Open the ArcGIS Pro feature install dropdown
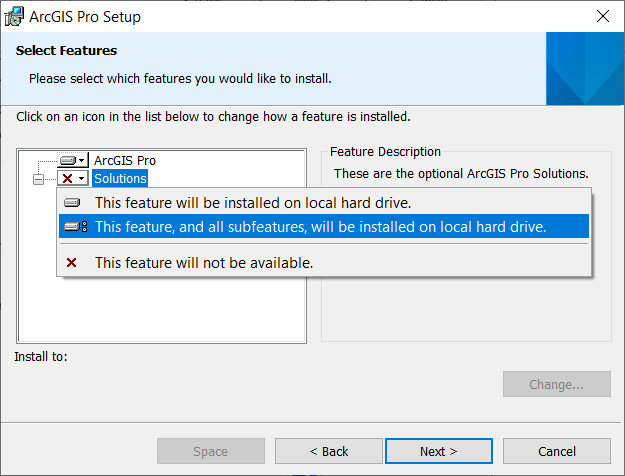 [x=73, y=160]
